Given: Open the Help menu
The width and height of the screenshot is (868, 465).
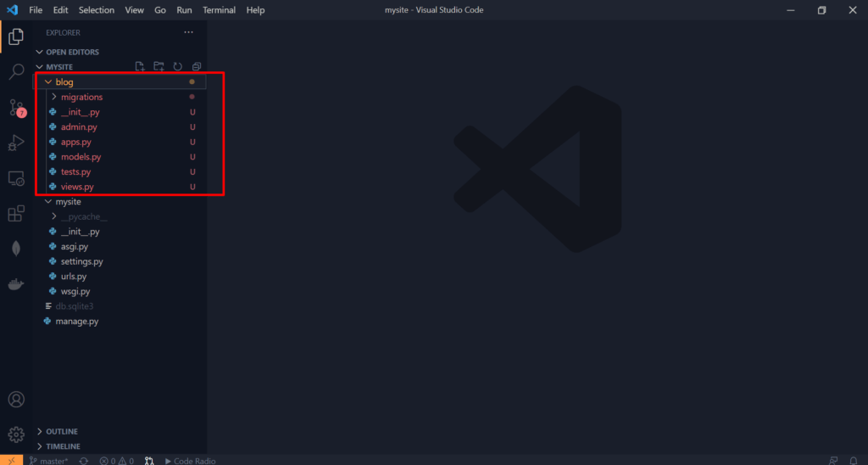Looking at the screenshot, I should coord(255,10).
